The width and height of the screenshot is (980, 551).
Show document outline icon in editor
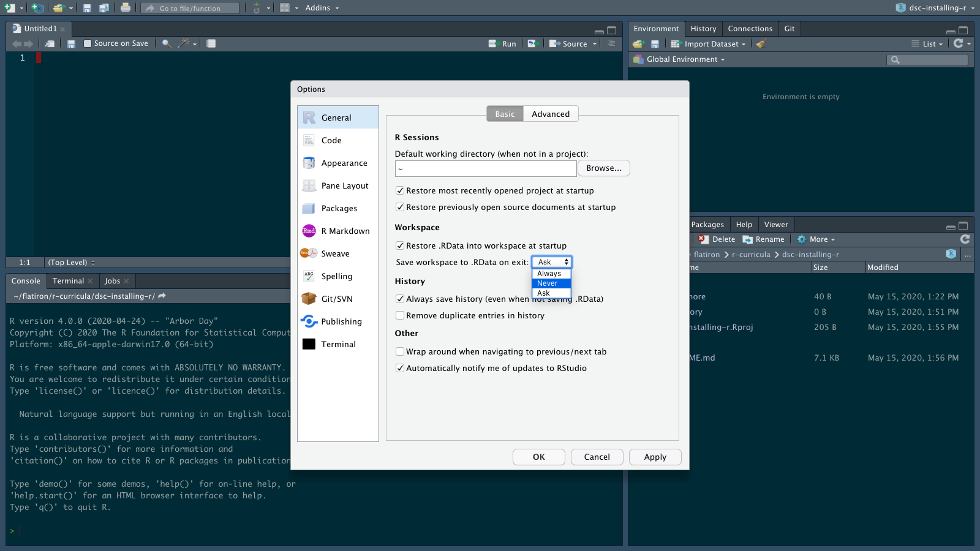coord(611,43)
